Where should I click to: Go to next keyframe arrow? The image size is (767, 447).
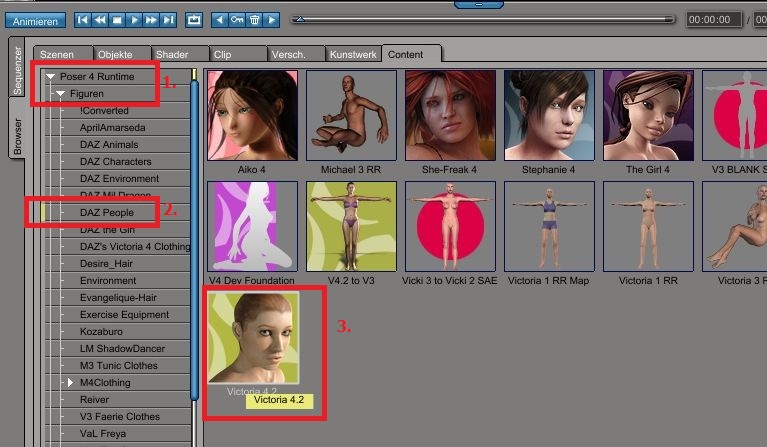pos(271,20)
